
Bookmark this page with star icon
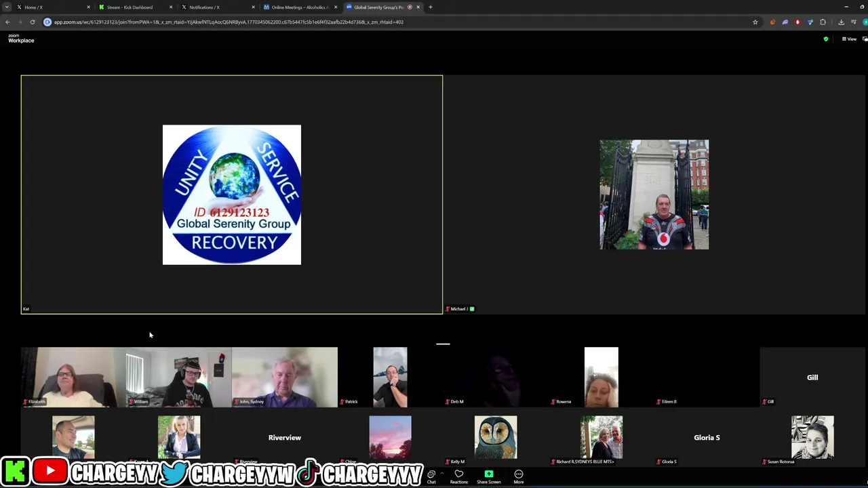click(755, 22)
